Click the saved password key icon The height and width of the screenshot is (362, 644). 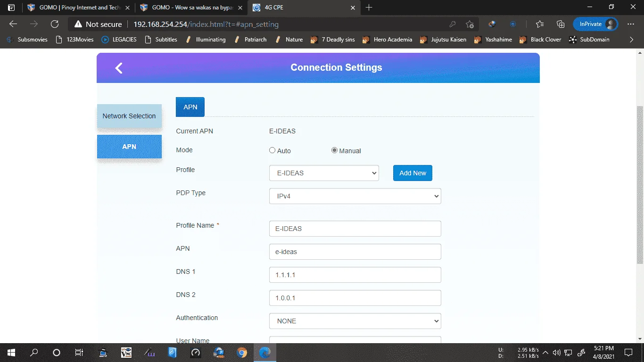453,24
